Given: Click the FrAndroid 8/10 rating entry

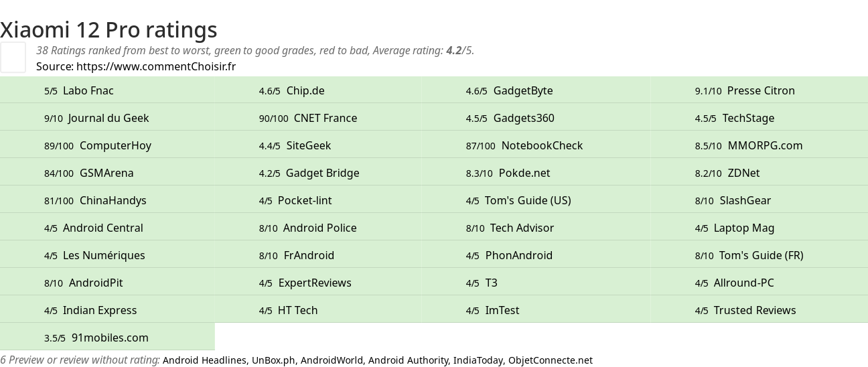Looking at the screenshot, I should (318, 255).
